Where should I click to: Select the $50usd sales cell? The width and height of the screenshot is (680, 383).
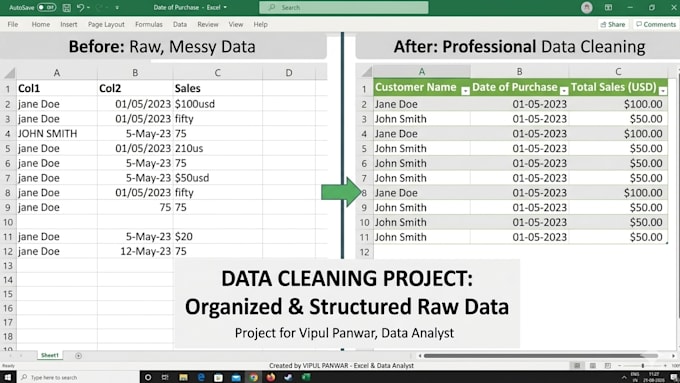[218, 178]
